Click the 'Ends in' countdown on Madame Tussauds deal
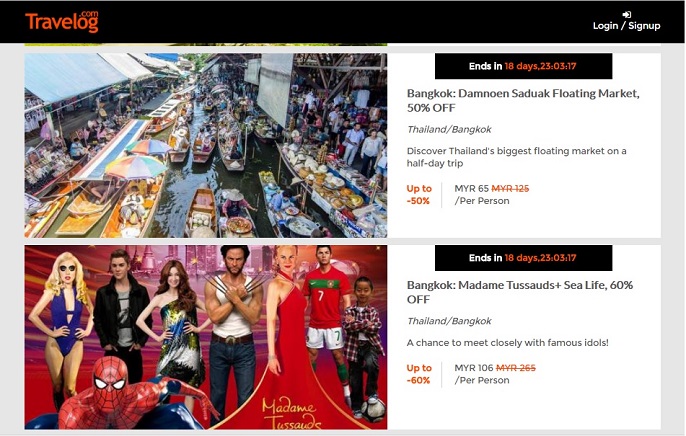This screenshot has height=436, width=686. pos(523,258)
